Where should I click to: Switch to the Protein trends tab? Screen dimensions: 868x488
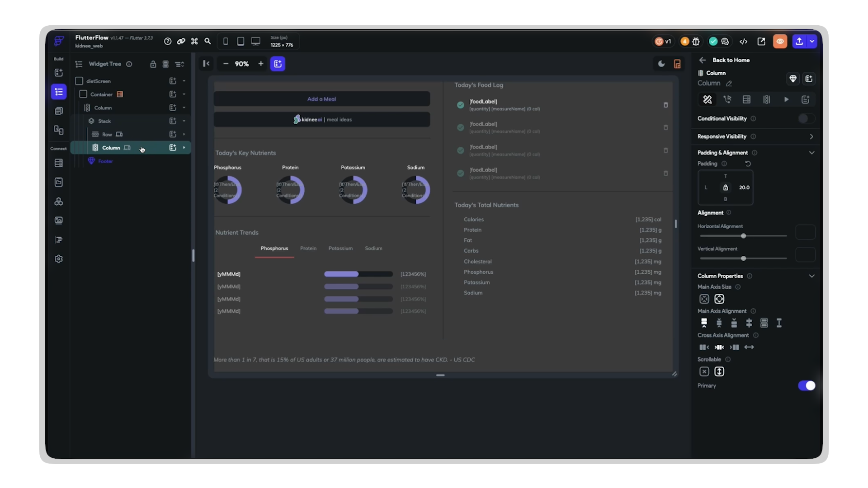coord(308,249)
